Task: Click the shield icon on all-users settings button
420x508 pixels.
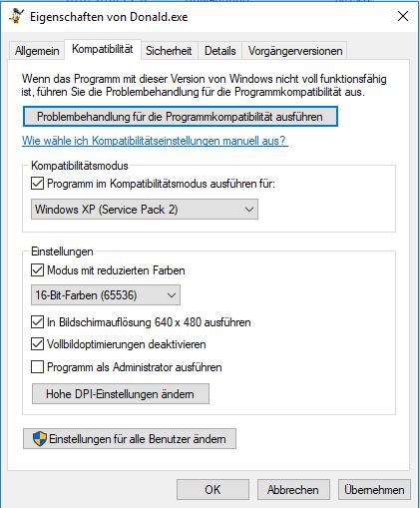Action: click(x=40, y=439)
